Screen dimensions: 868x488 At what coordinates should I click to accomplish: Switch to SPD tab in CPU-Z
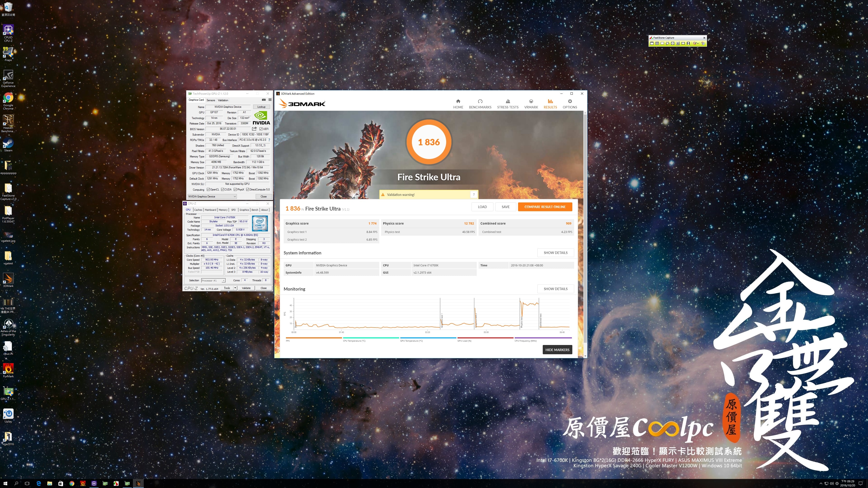(x=234, y=210)
